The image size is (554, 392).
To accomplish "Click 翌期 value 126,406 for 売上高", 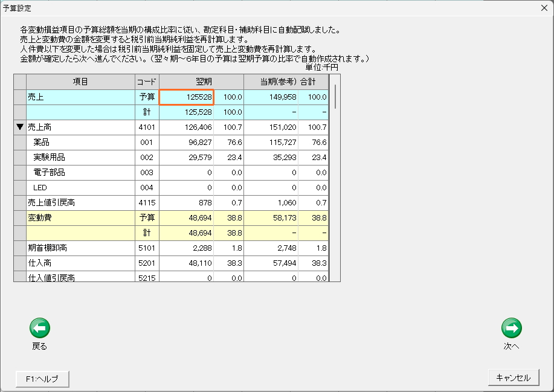I will click(187, 127).
